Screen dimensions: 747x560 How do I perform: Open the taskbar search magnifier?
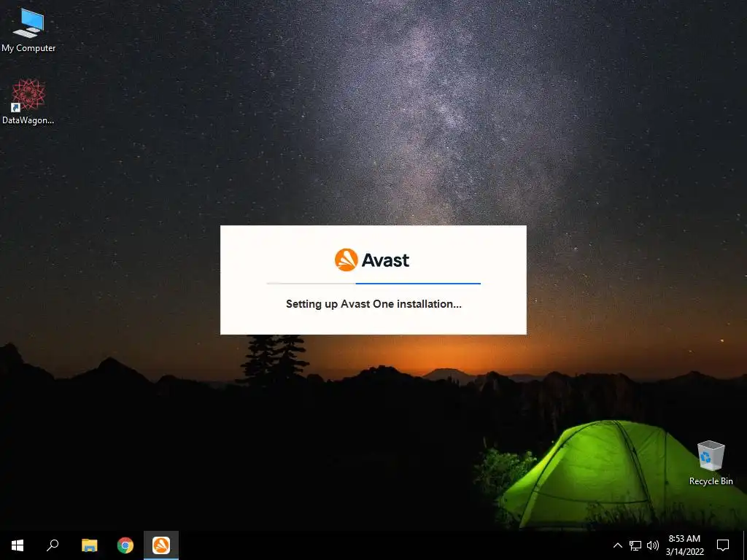pyautogui.click(x=53, y=545)
